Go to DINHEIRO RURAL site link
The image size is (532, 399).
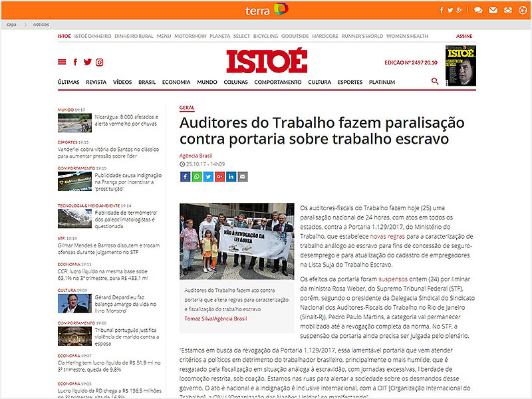(134, 36)
